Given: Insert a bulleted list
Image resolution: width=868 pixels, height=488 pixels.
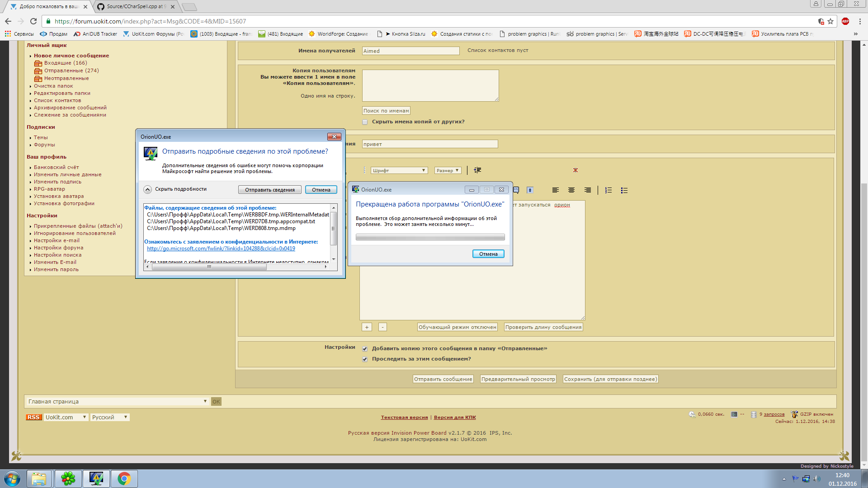Looking at the screenshot, I should [x=624, y=190].
